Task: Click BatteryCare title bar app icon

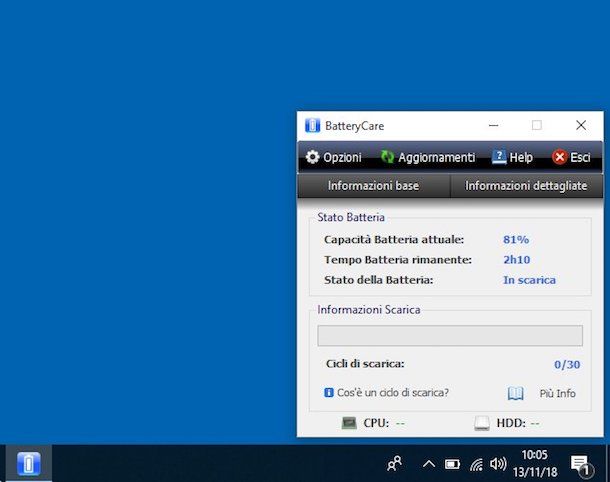Action: [312, 126]
